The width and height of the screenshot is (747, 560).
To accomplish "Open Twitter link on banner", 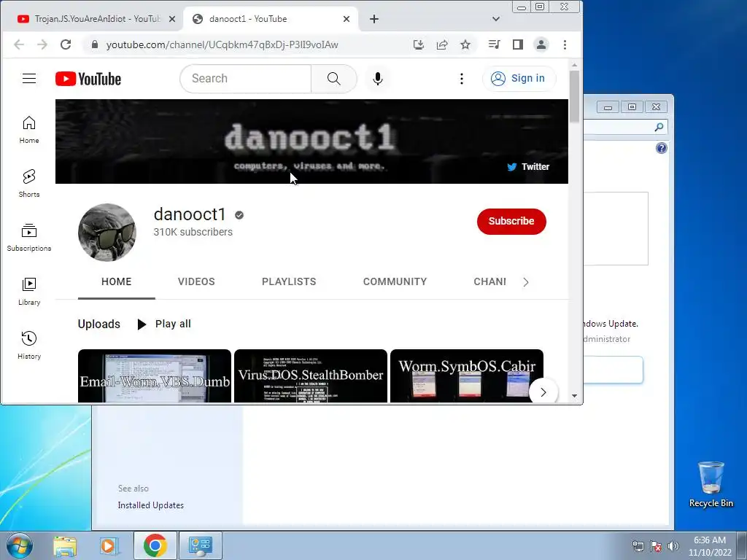I will pos(528,167).
